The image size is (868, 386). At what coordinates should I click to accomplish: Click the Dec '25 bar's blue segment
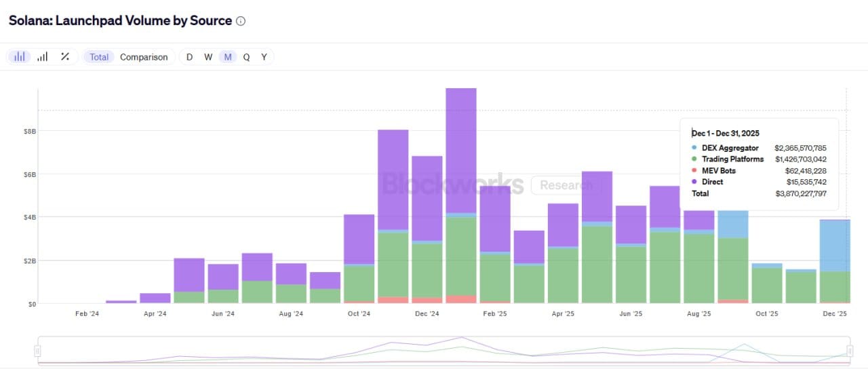[x=835, y=246]
